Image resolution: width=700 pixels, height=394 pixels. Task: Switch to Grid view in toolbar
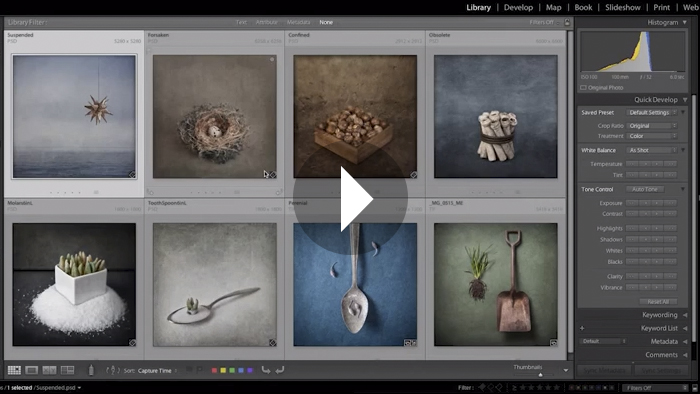coord(14,370)
